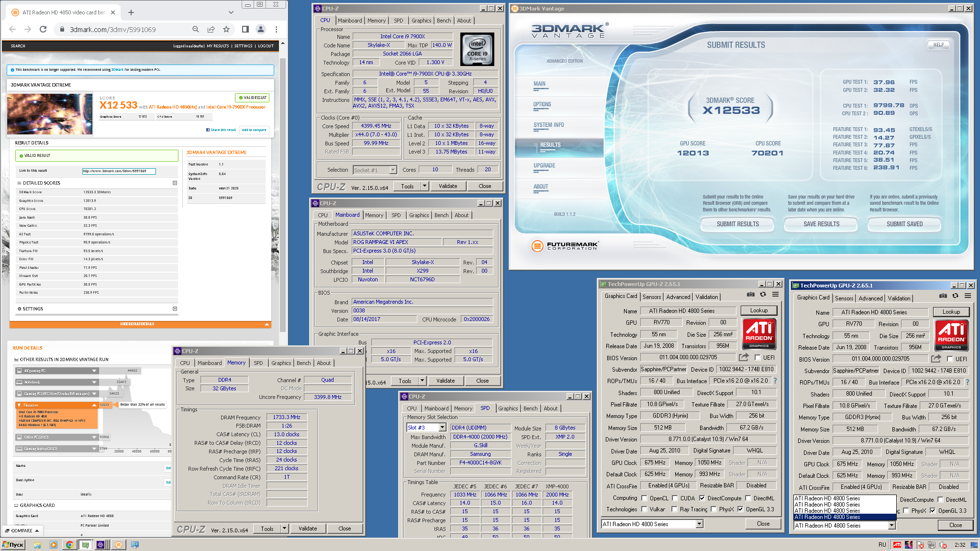980x551 pixels.
Task: Open Socket #1 selection dropdown in CPU-Z
Action: 393,170
